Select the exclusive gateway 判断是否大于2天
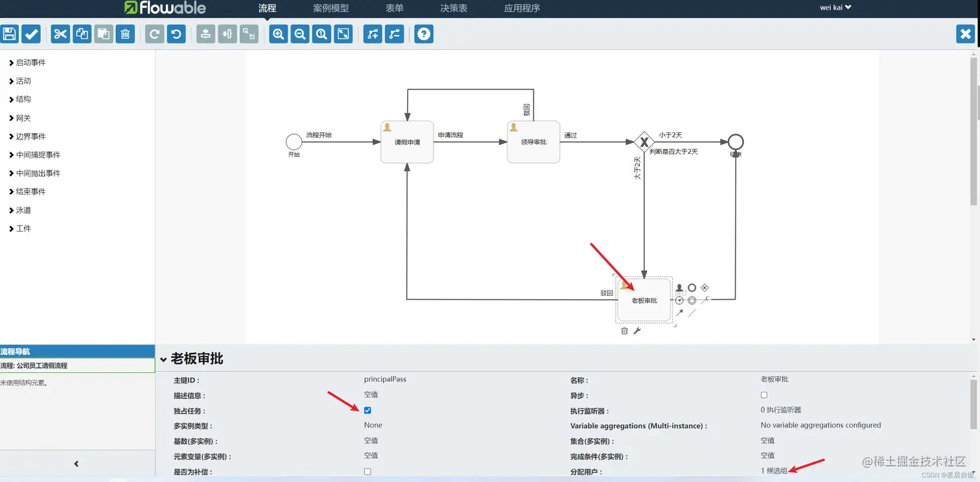980x482 pixels. [644, 141]
